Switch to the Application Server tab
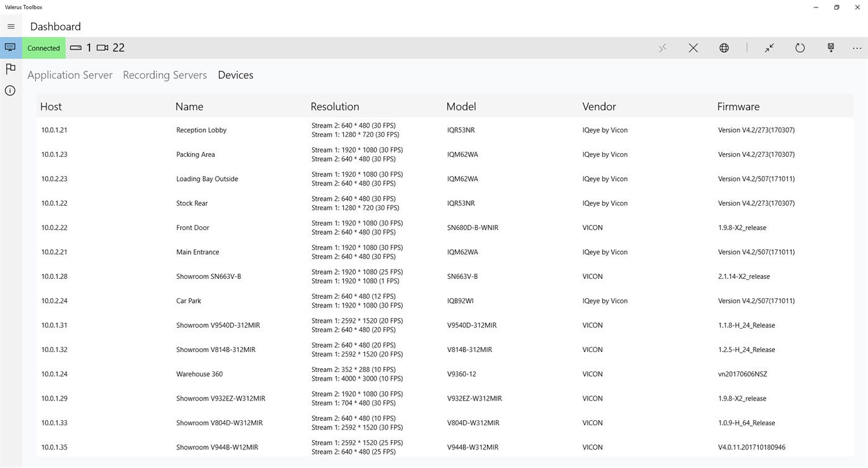Screen dimensions: 868x468 coord(69,74)
